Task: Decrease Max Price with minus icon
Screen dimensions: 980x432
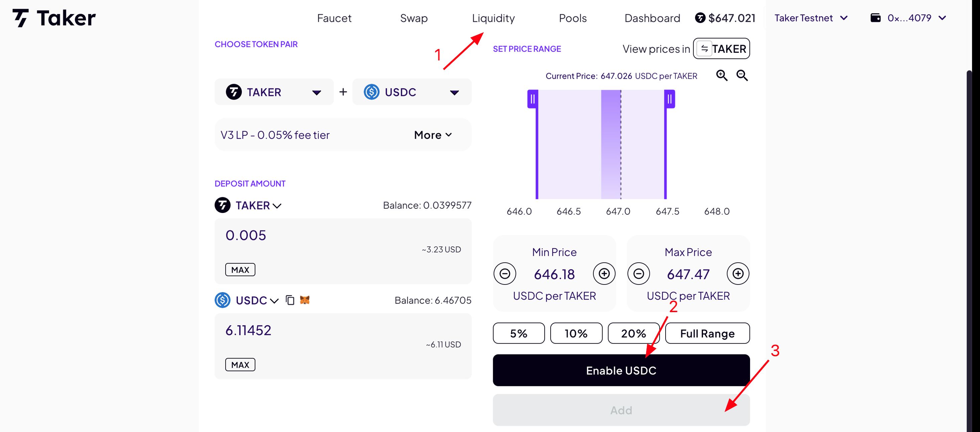Action: [639, 273]
